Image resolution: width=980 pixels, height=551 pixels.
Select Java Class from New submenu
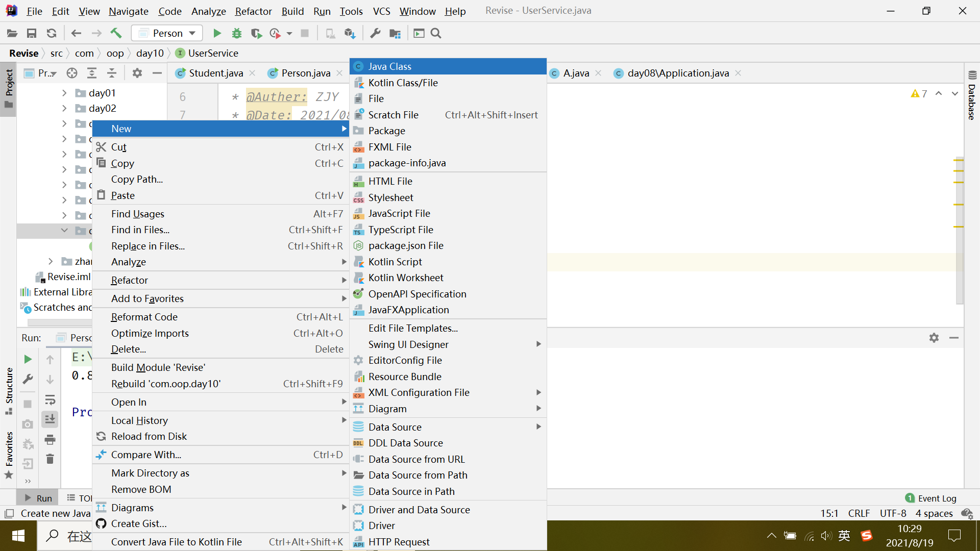tap(448, 66)
